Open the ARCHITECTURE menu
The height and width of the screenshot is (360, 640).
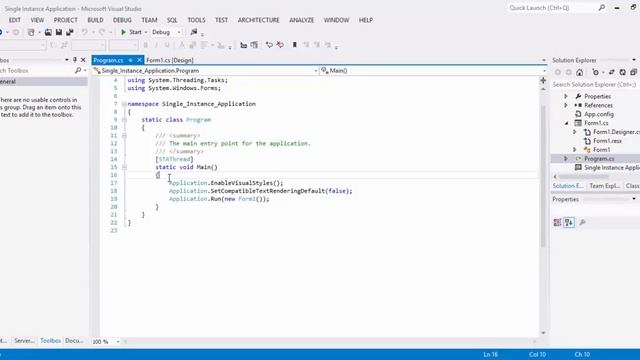pos(259,20)
